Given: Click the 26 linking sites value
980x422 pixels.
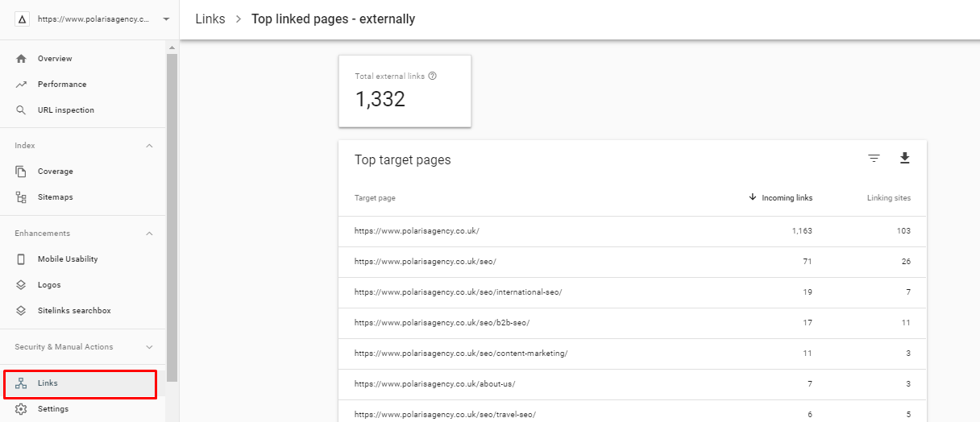Looking at the screenshot, I should [x=906, y=262].
